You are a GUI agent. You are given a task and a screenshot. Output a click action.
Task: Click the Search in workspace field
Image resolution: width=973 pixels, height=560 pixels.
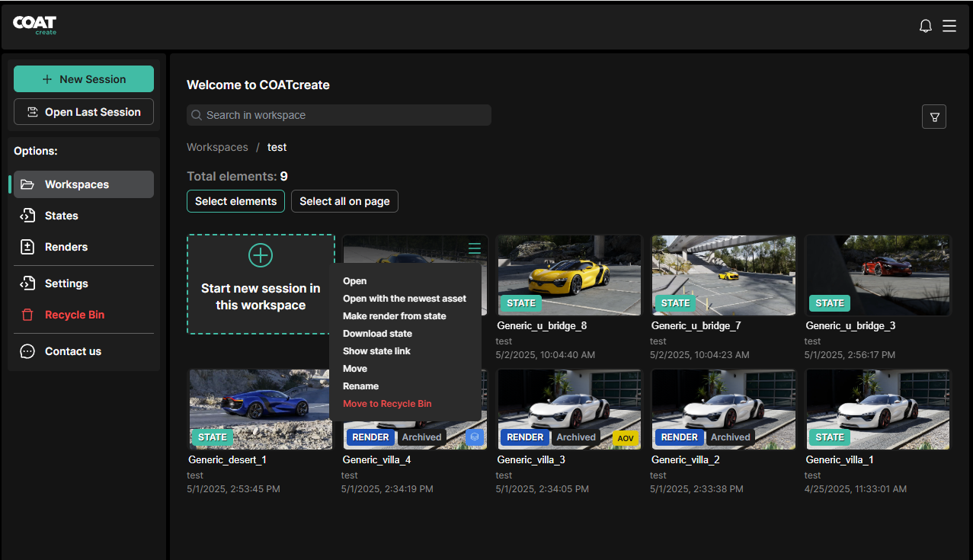[339, 115]
